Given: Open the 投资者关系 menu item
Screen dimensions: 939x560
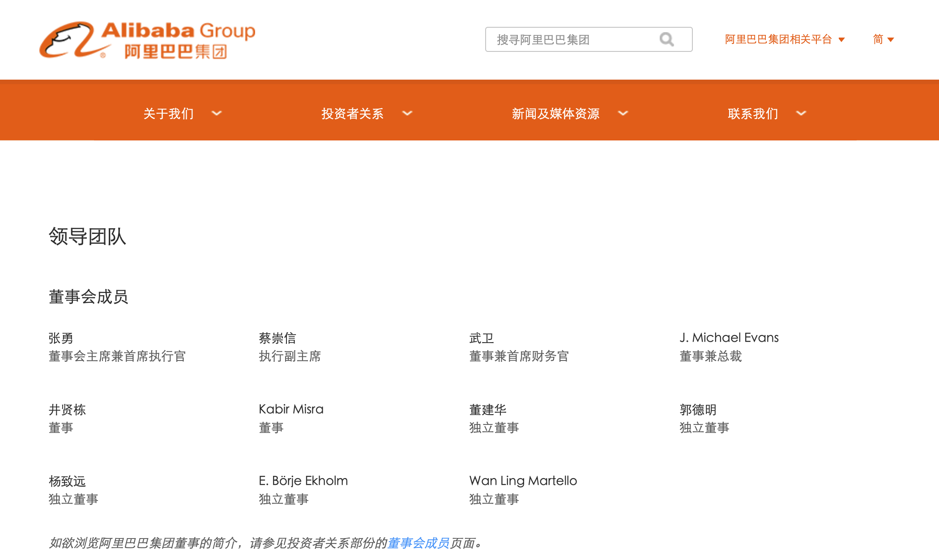Looking at the screenshot, I should [352, 114].
